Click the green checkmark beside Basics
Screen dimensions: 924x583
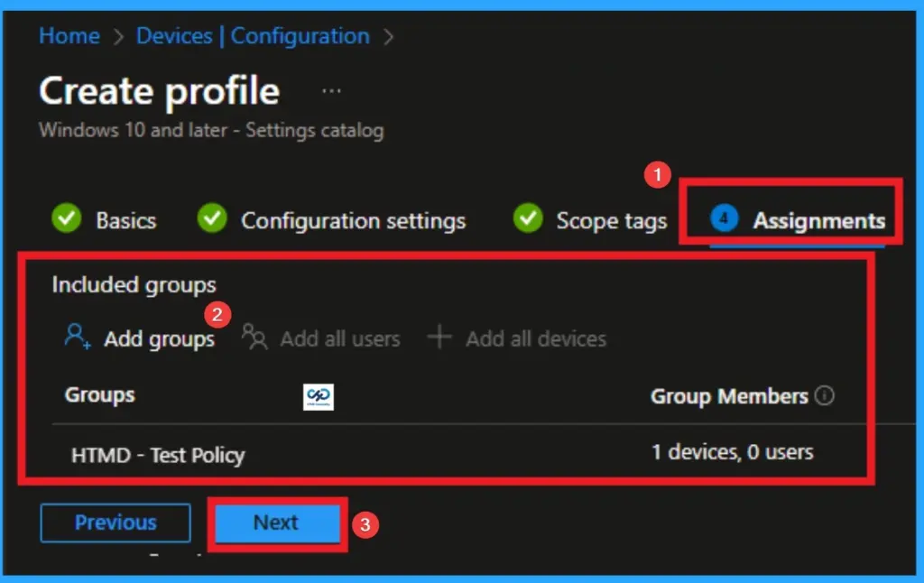click(66, 219)
